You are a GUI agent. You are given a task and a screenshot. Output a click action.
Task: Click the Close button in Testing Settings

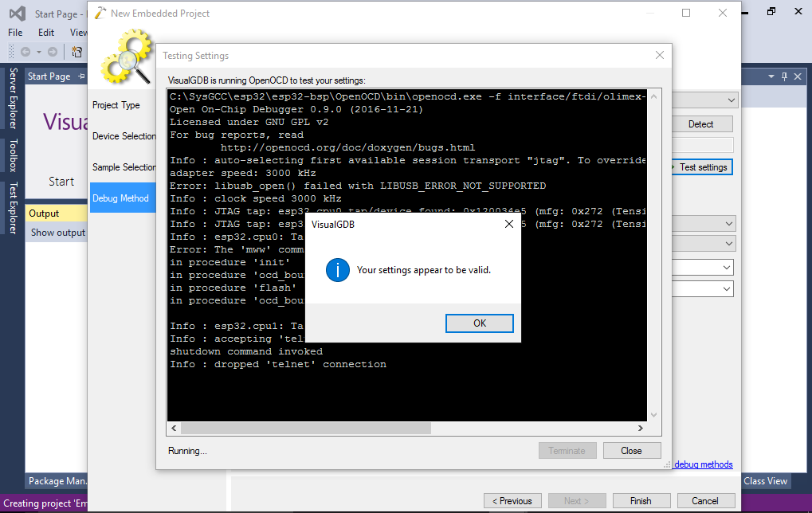632,450
